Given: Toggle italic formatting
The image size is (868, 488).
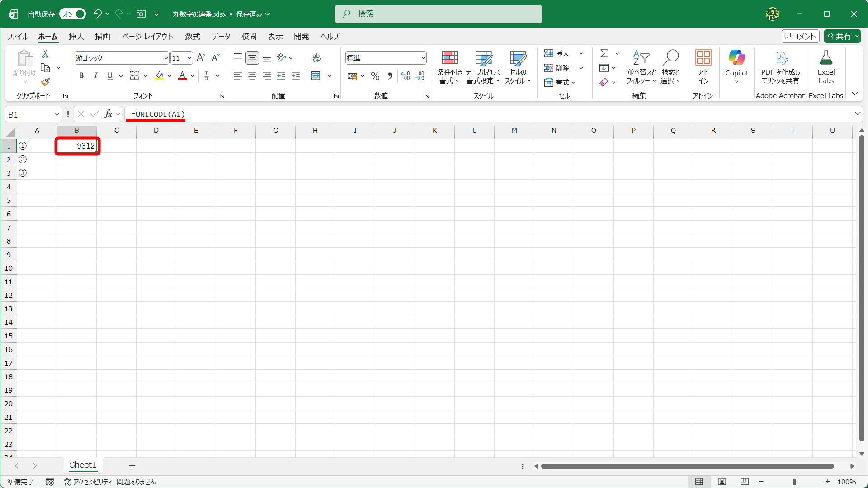Looking at the screenshot, I should (x=95, y=76).
